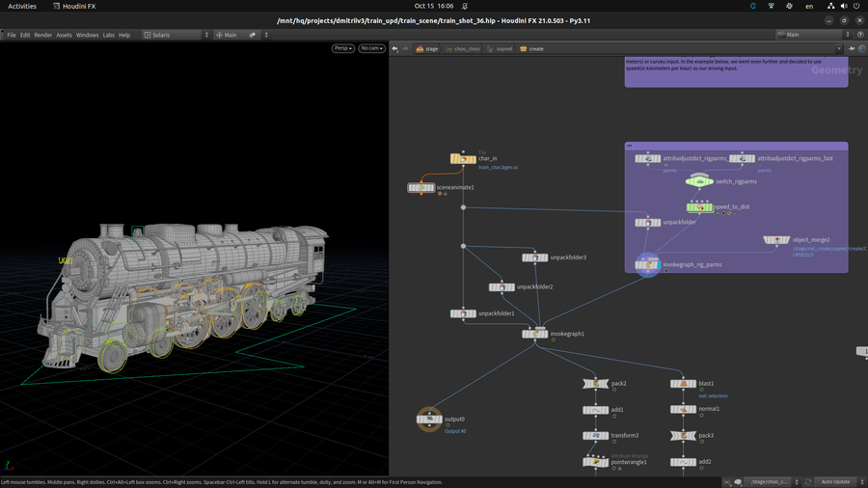The image size is (868, 488).
Task: Select the speed_to_dist node
Action: pyautogui.click(x=699, y=206)
